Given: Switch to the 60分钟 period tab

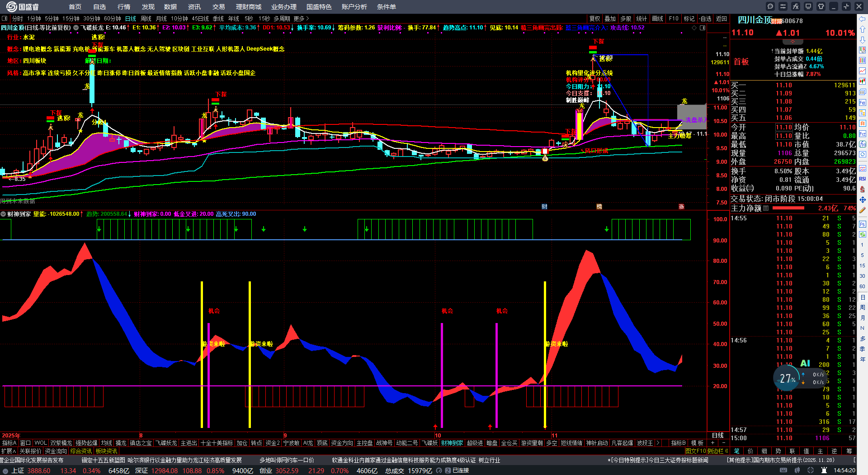Looking at the screenshot, I should point(113,19).
